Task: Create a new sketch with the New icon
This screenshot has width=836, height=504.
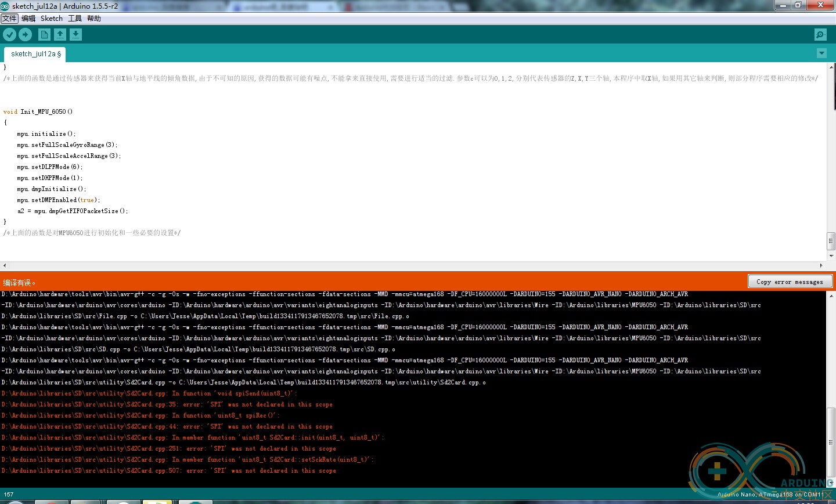Action: point(44,35)
